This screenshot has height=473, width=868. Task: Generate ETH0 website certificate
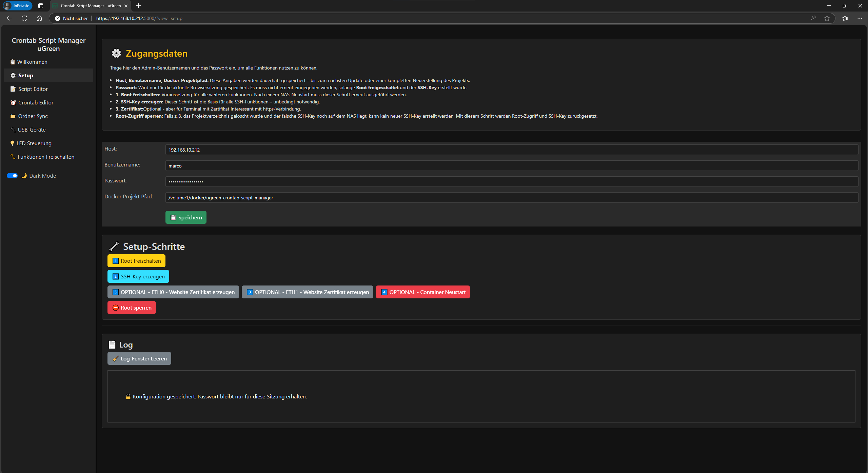tap(173, 292)
